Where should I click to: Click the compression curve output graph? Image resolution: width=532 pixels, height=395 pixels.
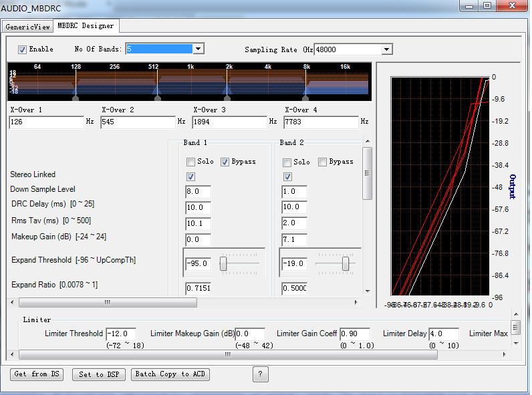[x=440, y=186]
